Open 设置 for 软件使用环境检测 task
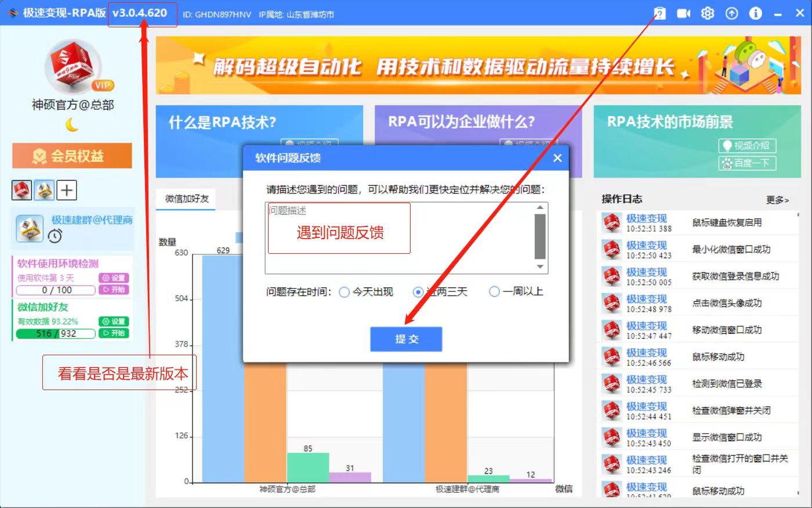The image size is (812, 508). [x=114, y=278]
